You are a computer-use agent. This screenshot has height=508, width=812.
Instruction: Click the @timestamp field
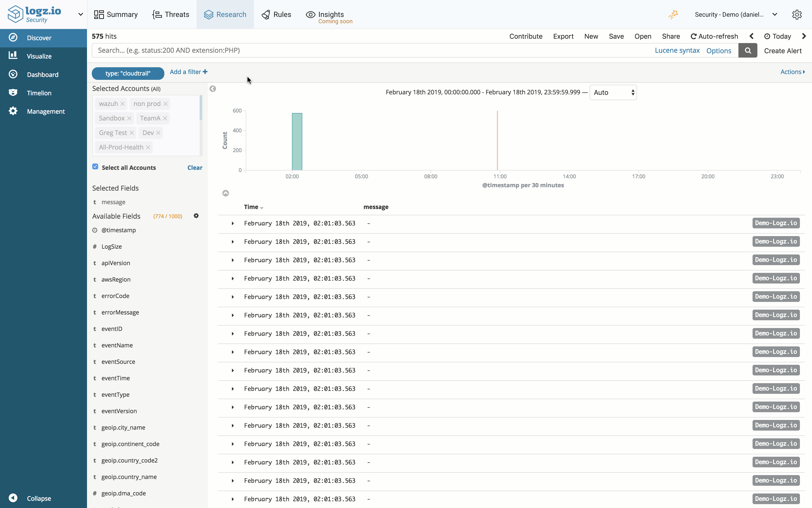click(x=118, y=230)
